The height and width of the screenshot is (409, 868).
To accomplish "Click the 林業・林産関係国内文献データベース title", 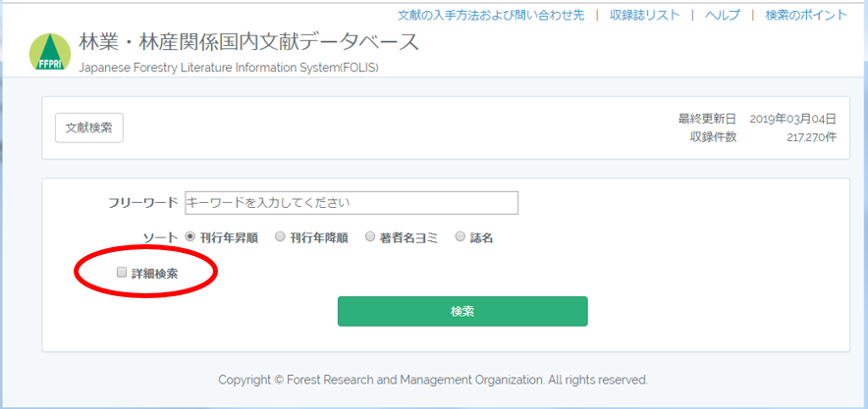I will coord(248,43).
